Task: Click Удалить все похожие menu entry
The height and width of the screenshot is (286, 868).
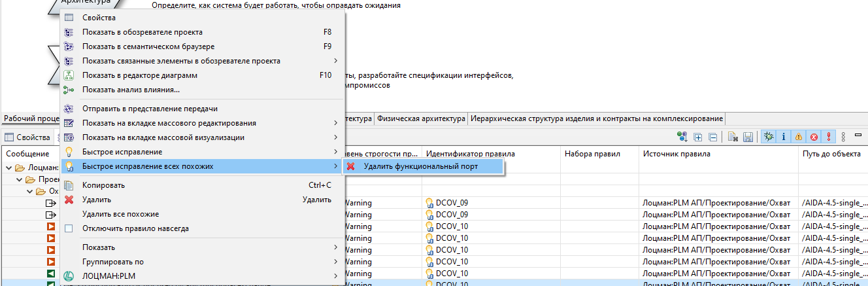Action: (120, 214)
